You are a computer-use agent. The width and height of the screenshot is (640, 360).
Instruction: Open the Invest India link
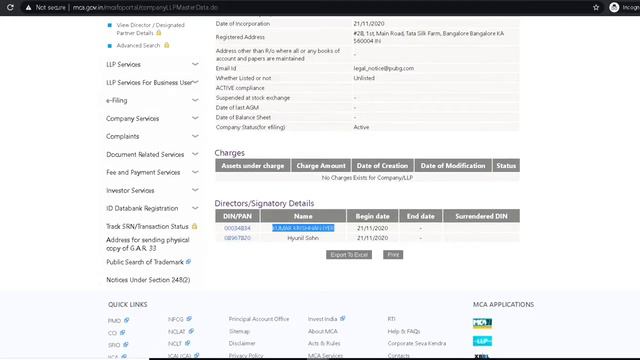(x=322, y=319)
